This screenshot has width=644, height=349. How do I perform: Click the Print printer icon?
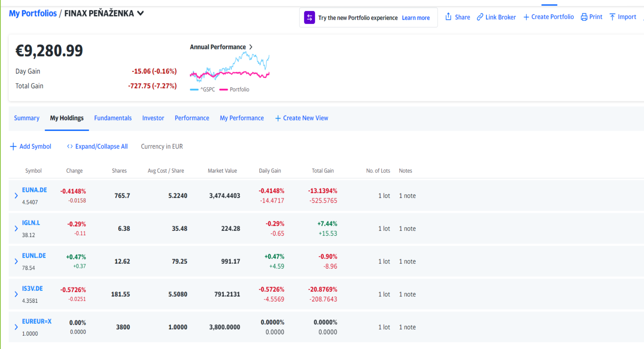(584, 17)
